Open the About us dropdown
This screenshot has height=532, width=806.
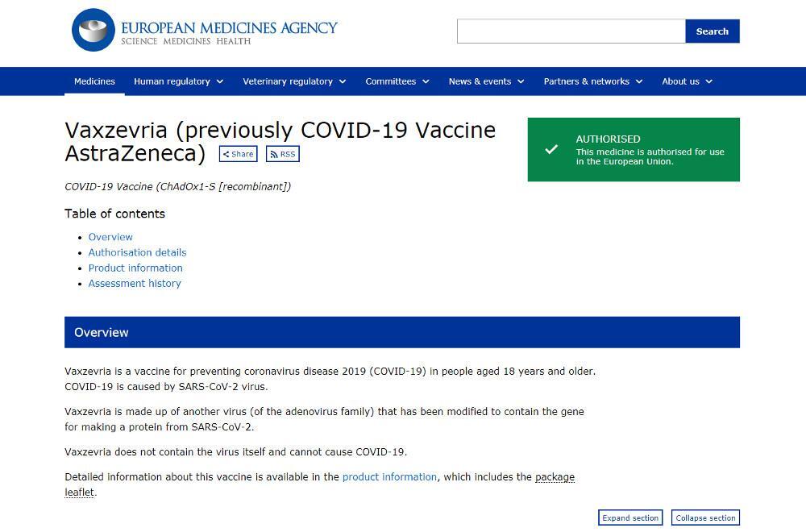click(x=687, y=81)
